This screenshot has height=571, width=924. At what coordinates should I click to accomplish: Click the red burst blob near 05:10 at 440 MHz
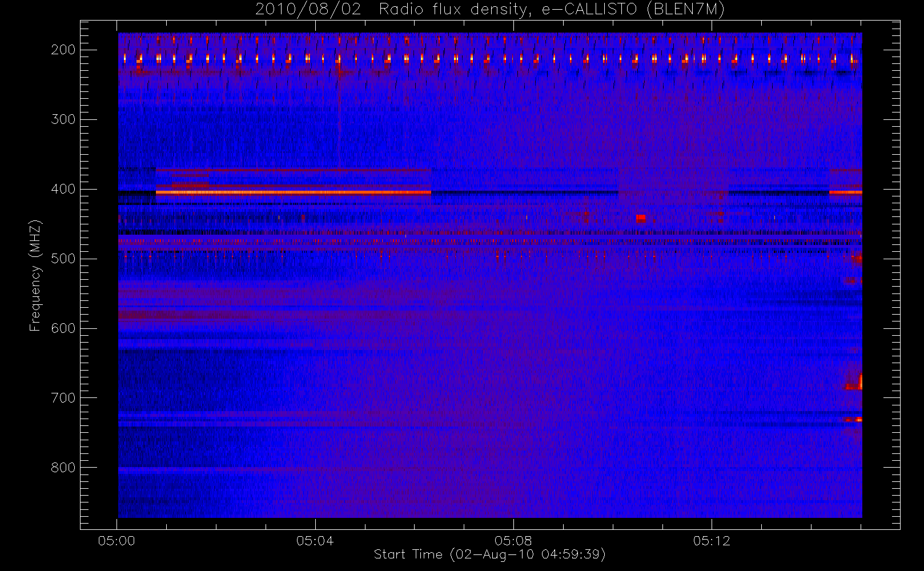click(641, 218)
